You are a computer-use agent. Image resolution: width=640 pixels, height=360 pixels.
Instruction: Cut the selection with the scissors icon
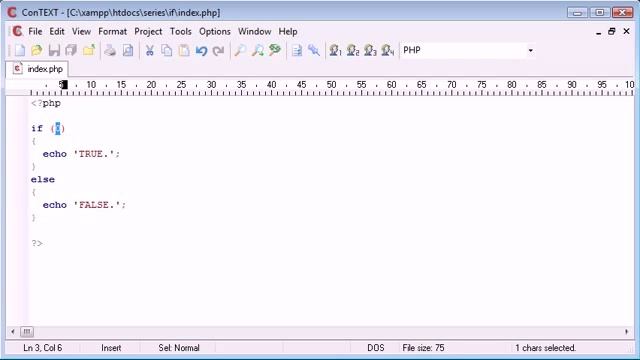[x=149, y=51]
